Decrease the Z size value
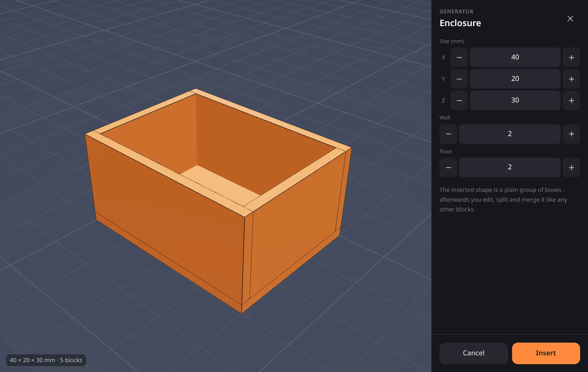 (459, 101)
